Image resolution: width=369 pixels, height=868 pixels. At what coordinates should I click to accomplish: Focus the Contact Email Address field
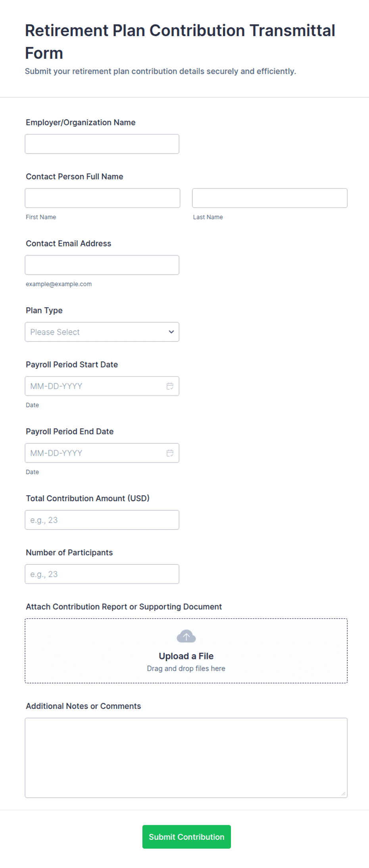click(x=102, y=265)
